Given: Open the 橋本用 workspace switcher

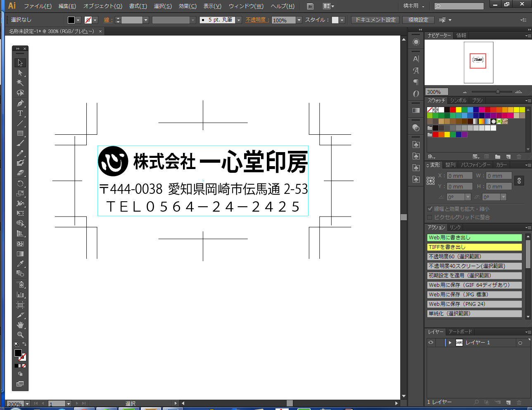Looking at the screenshot, I should (x=414, y=6).
